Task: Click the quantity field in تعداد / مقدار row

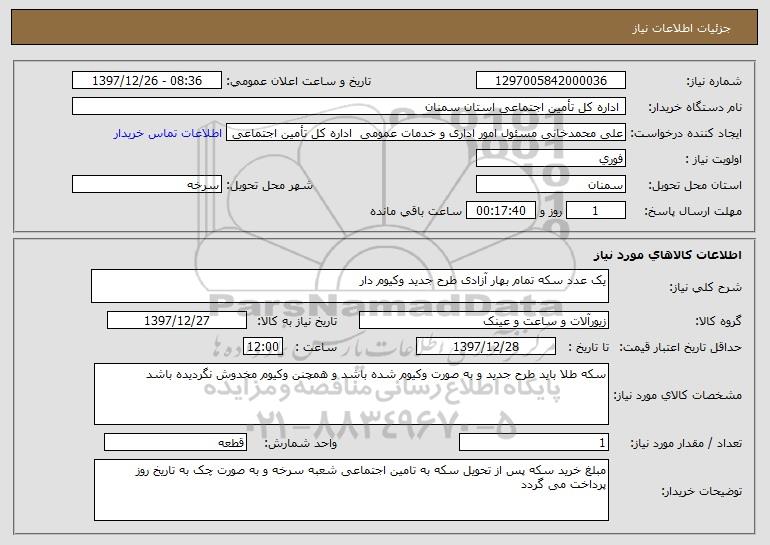Action: tap(534, 442)
